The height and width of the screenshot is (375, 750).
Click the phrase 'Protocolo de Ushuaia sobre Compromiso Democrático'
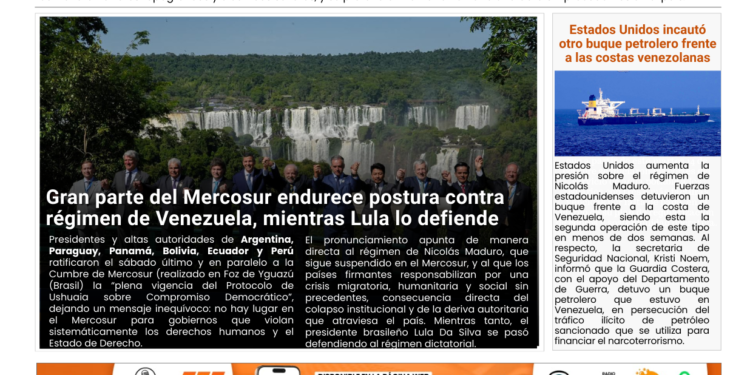(x=171, y=291)
